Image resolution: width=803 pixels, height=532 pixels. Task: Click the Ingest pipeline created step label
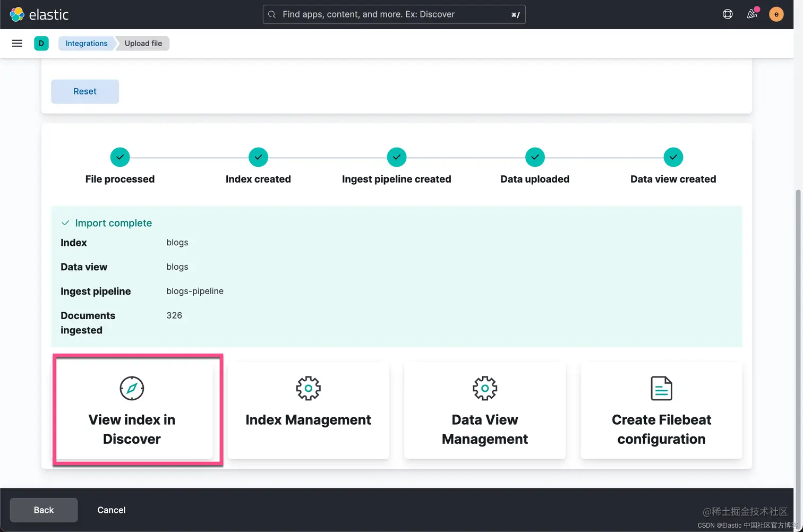click(x=397, y=179)
